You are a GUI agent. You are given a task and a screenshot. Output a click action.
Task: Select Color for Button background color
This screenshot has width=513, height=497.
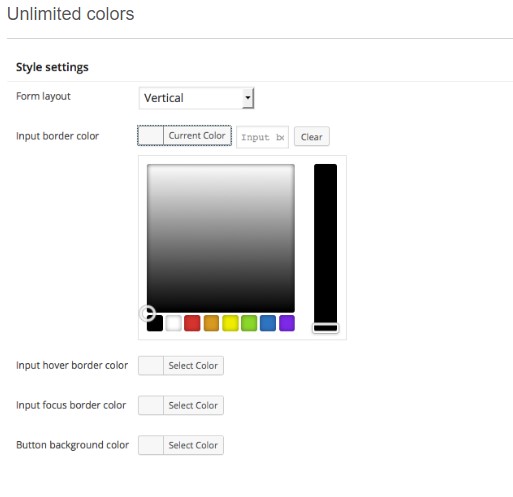[181, 445]
